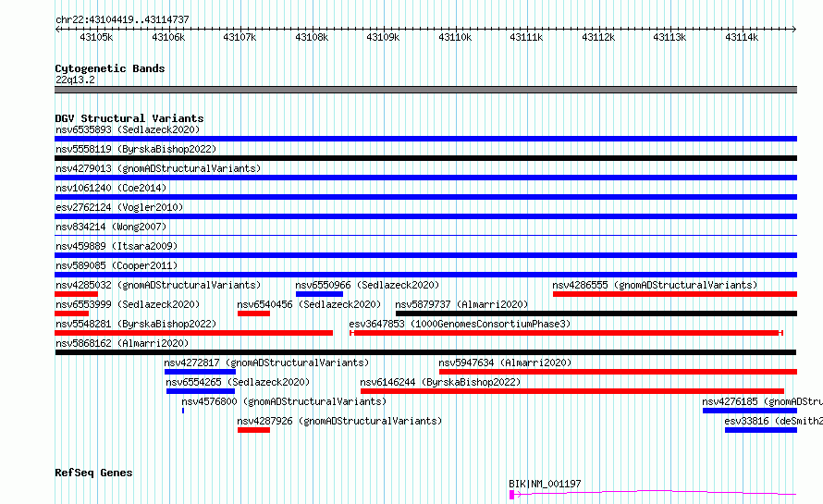Click the ruler's right arrow end
The height and width of the screenshot is (504, 823).
794,29
